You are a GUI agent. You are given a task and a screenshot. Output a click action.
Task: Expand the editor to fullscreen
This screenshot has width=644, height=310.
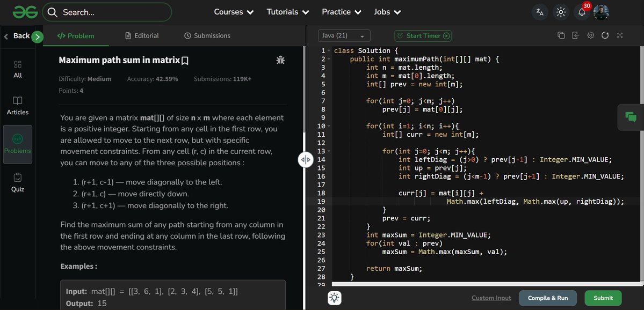click(619, 34)
